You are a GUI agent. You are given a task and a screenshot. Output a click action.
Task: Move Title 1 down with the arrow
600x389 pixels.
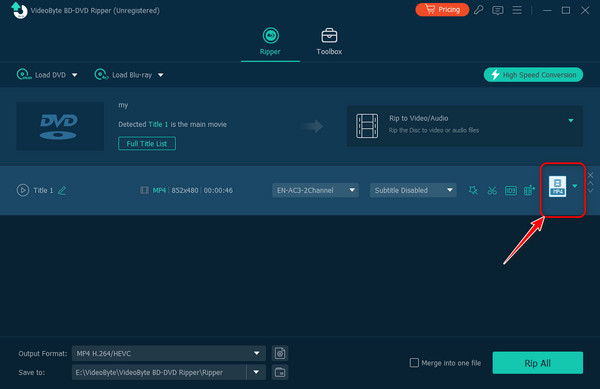[590, 190]
